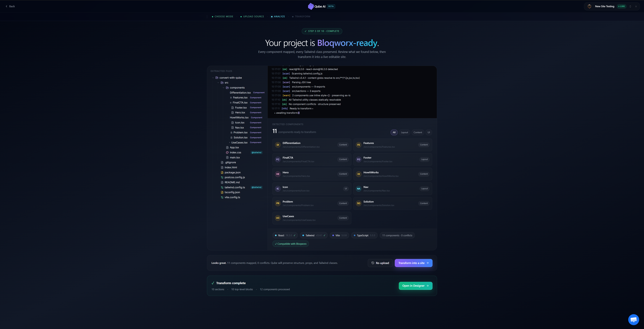Click the tsconfig.json braces icon

click(x=222, y=192)
